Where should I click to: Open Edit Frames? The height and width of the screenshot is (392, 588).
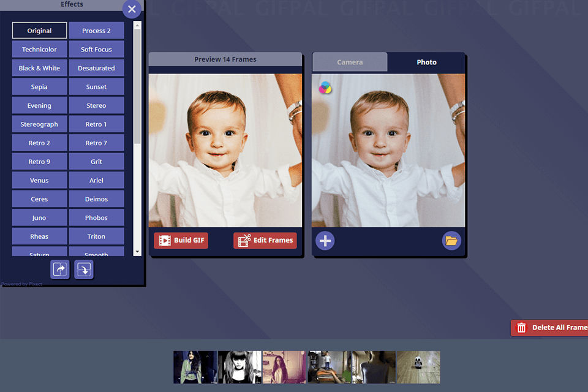point(265,240)
